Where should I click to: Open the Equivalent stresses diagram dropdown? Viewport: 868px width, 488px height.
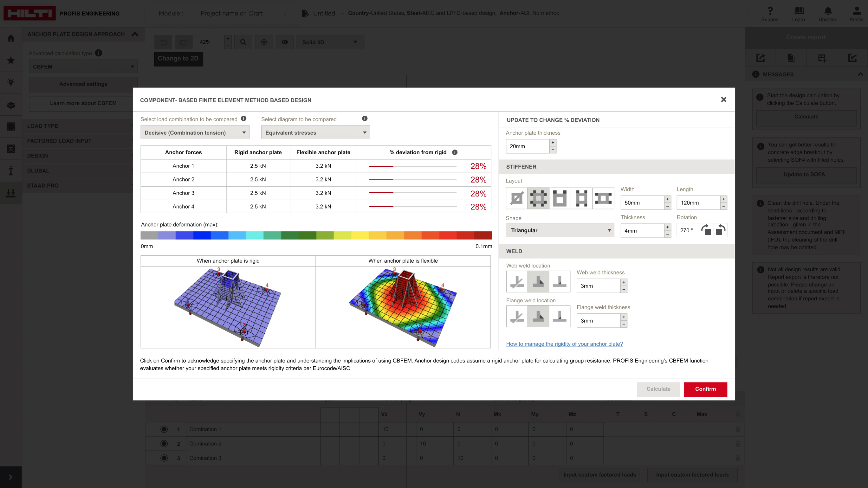315,133
